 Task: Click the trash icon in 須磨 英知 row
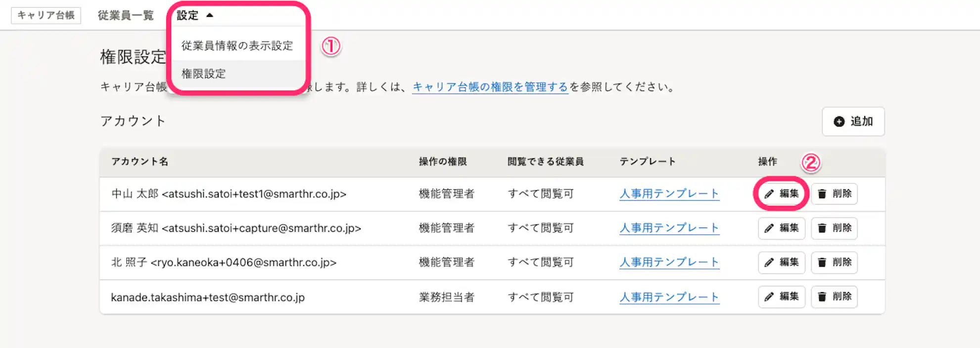822,228
